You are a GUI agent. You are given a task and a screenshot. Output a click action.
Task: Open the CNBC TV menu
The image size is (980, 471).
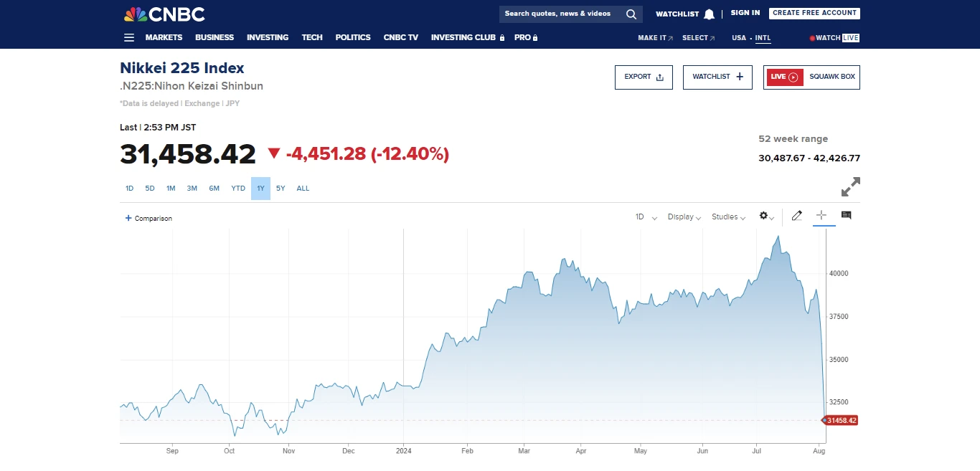point(401,37)
